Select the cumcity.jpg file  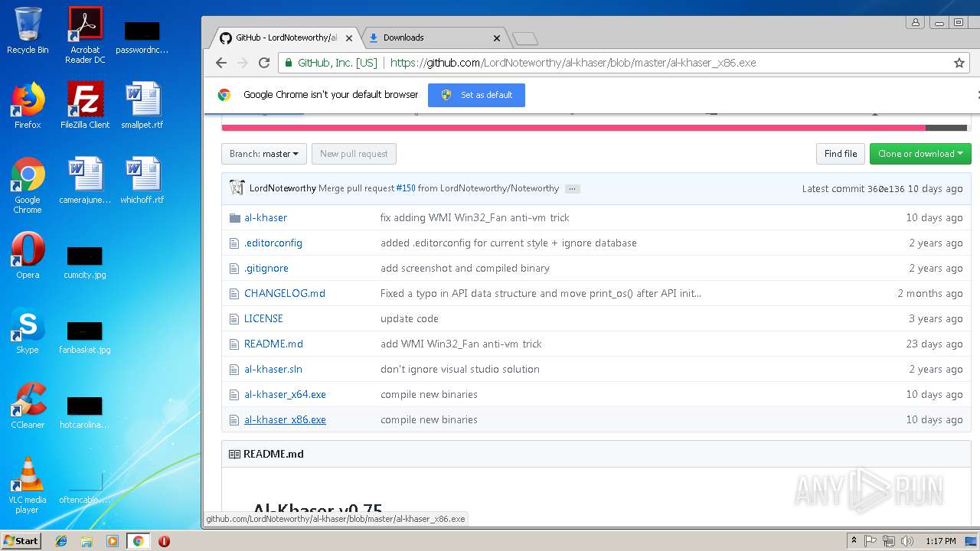(85, 262)
